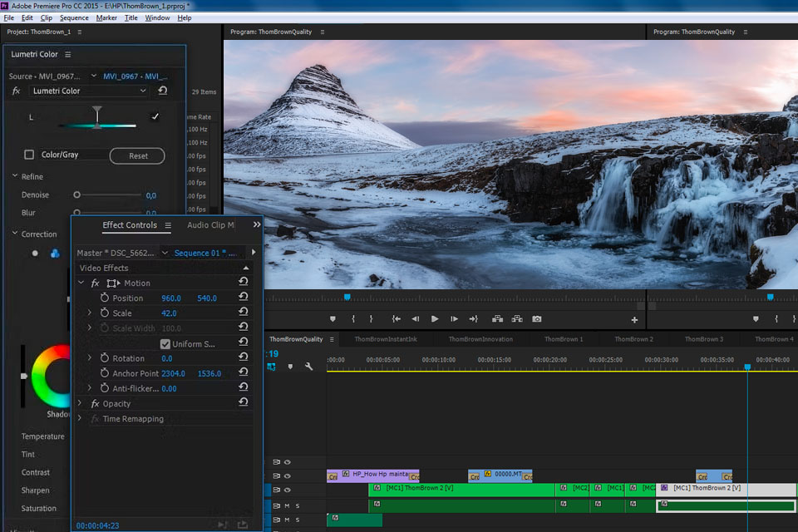Select the HP_How Hp mainta clip
The height and width of the screenshot is (532, 798).
[372, 475]
